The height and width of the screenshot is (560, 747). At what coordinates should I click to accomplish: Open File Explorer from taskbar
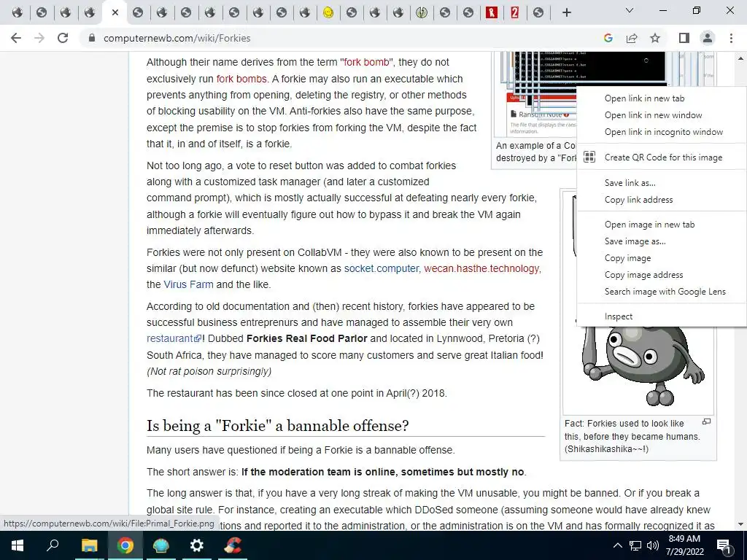[x=89, y=545]
